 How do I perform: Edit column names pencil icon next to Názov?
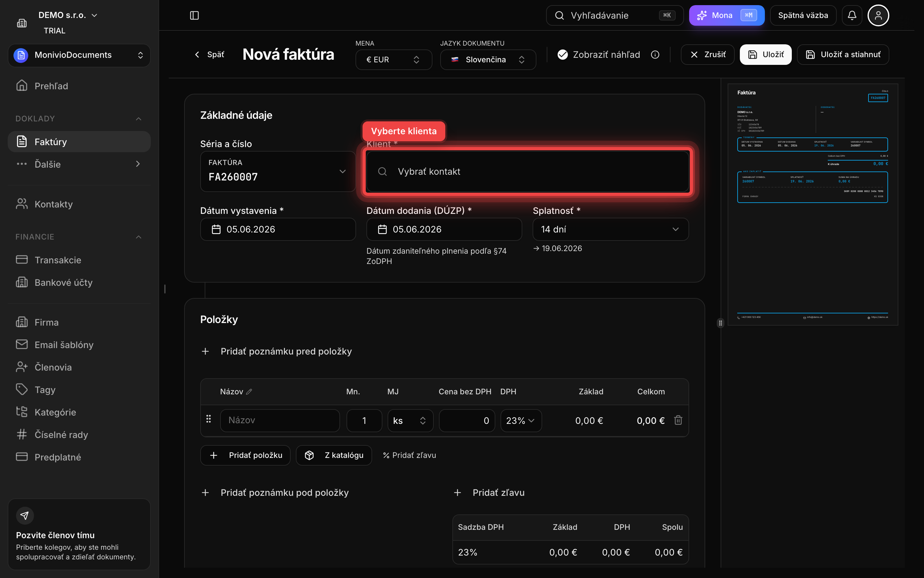click(x=249, y=392)
